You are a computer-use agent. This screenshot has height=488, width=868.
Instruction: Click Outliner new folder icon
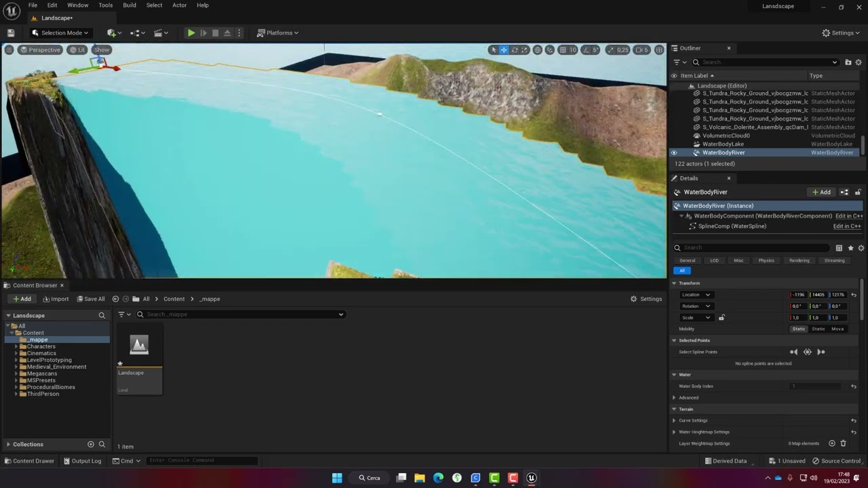848,62
